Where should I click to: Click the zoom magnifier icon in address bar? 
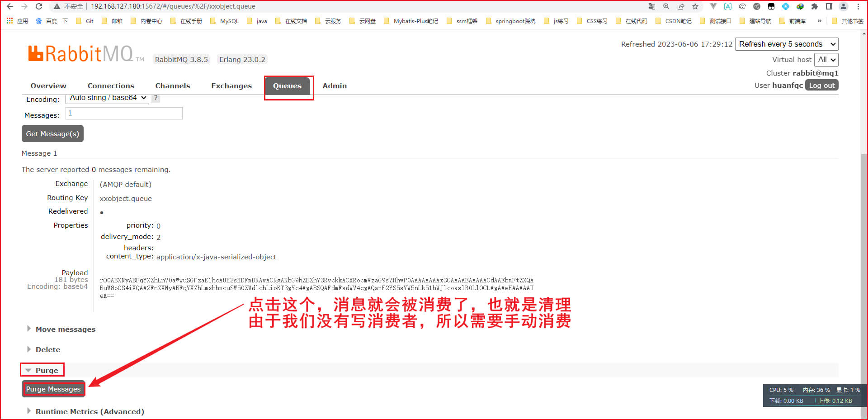click(x=666, y=6)
